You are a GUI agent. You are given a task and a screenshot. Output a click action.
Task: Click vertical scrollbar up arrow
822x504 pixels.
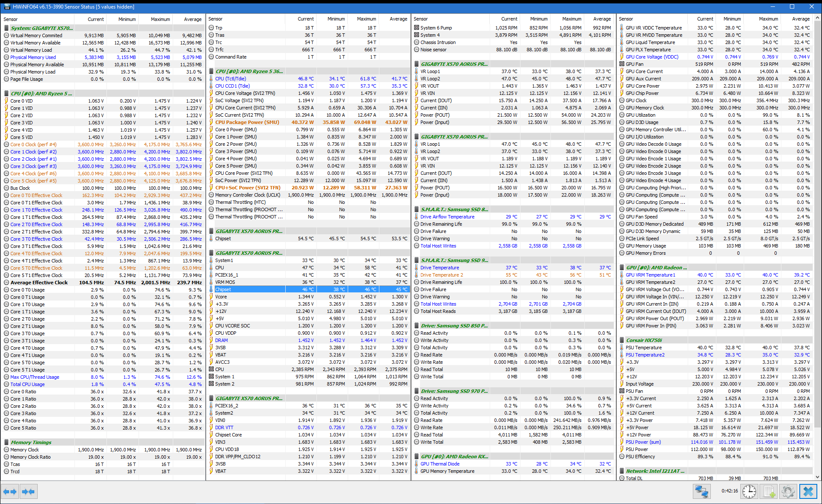[x=818, y=18]
